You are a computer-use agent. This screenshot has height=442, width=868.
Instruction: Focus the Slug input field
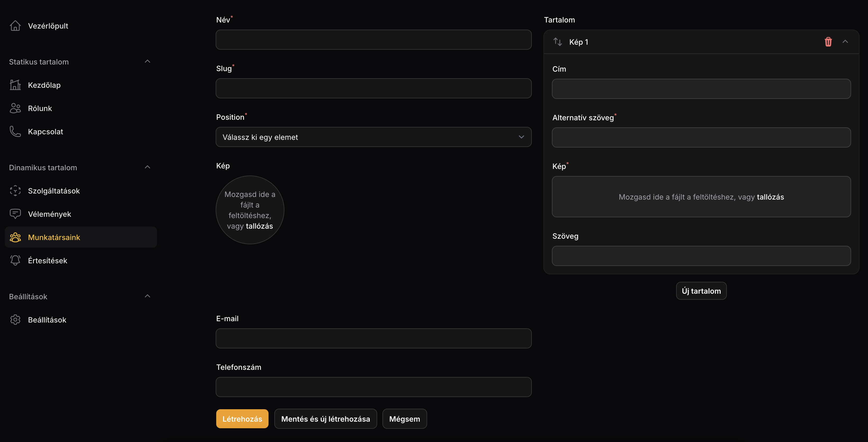click(x=374, y=88)
